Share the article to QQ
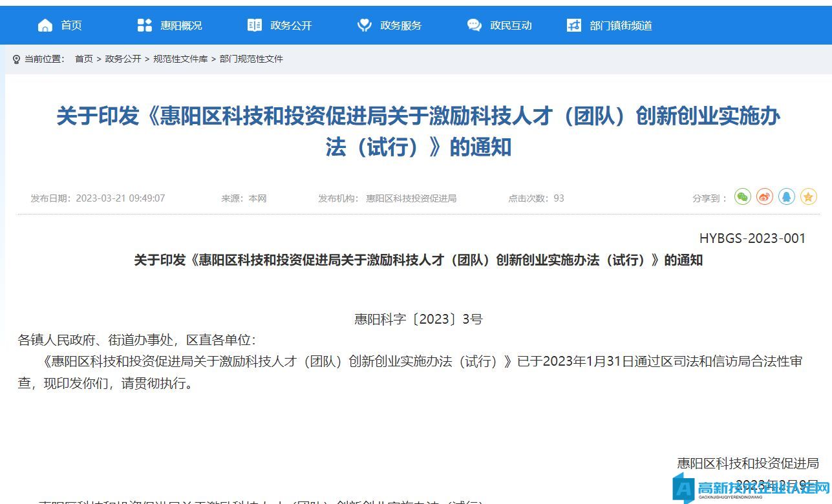The height and width of the screenshot is (504, 832). [x=787, y=196]
